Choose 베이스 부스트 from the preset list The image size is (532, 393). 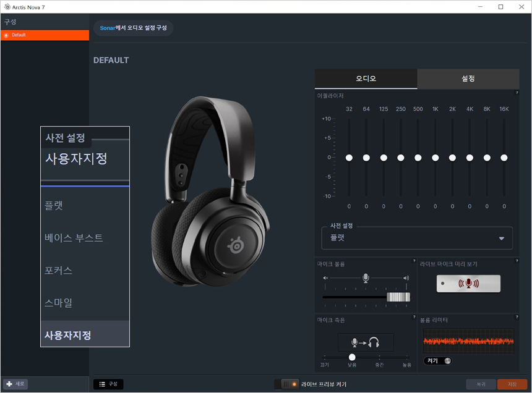click(x=74, y=238)
